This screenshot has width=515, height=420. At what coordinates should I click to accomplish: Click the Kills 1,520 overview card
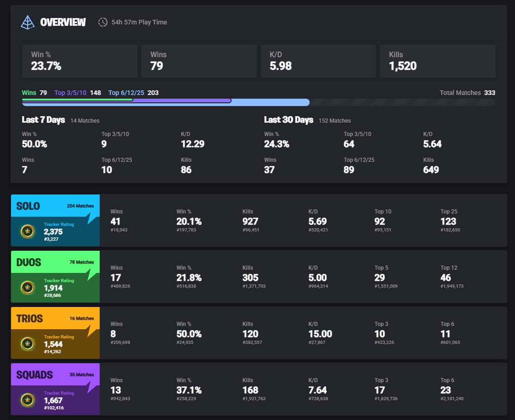click(437, 61)
